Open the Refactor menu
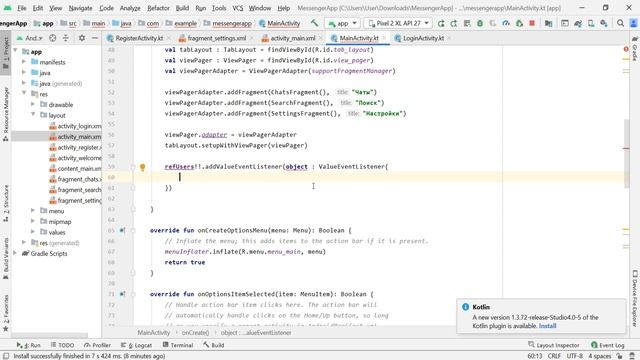This screenshot has height=360, width=640. [158, 8]
